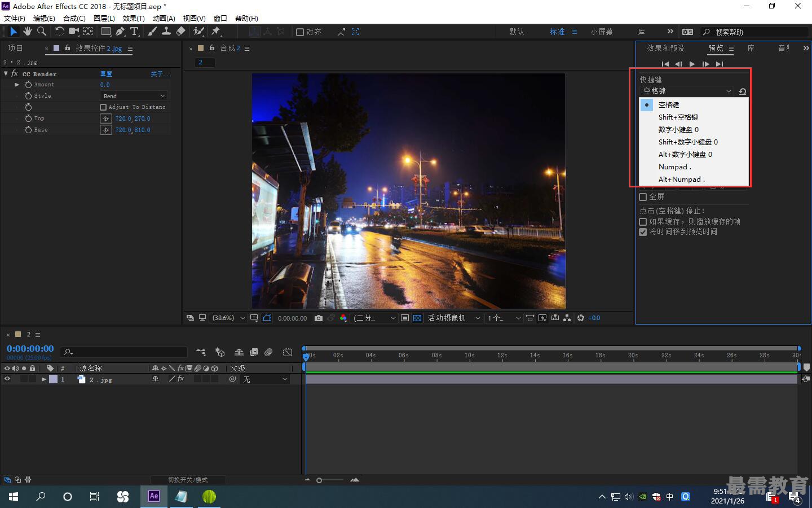Screen dimensions: 812x508
Task: Select the Rotation tool
Action: tap(59, 32)
